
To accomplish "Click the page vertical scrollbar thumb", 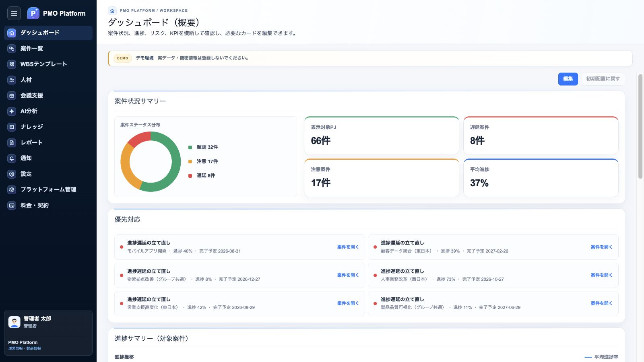I will (x=640, y=126).
